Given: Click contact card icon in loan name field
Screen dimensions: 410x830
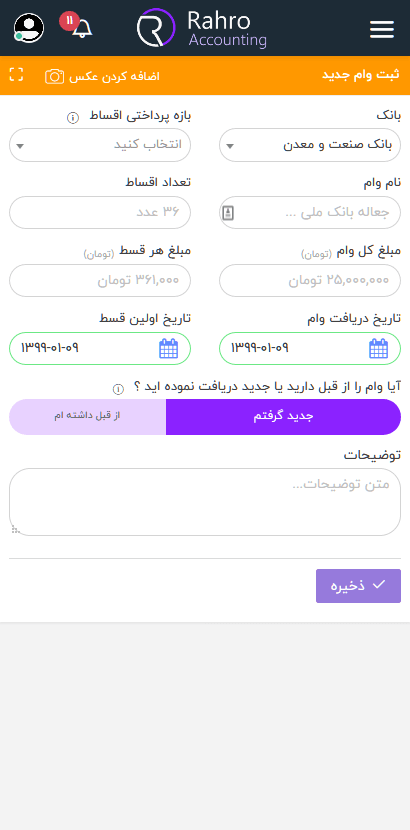Looking at the screenshot, I should click(x=229, y=213).
